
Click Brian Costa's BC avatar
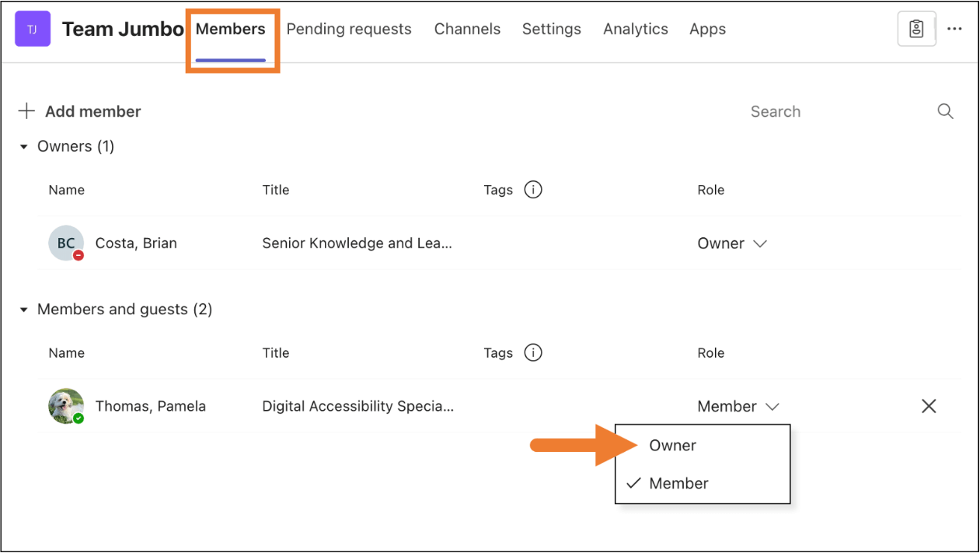click(66, 243)
